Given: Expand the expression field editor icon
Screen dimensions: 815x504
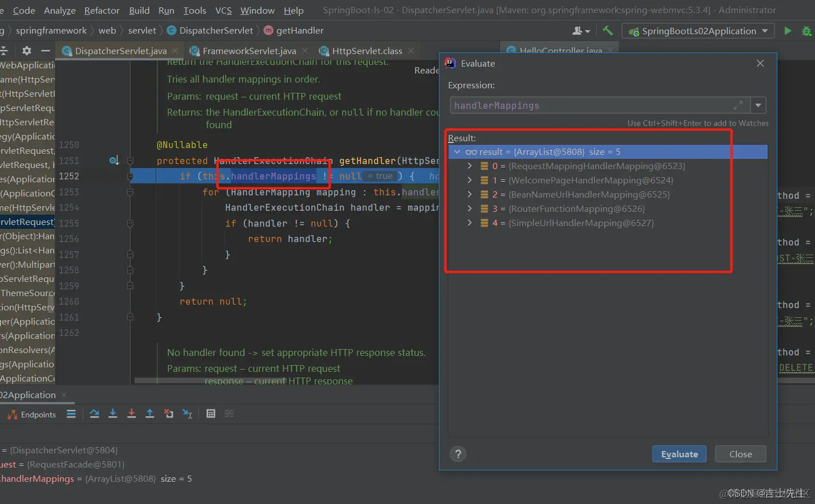Looking at the screenshot, I should pyautogui.click(x=738, y=105).
